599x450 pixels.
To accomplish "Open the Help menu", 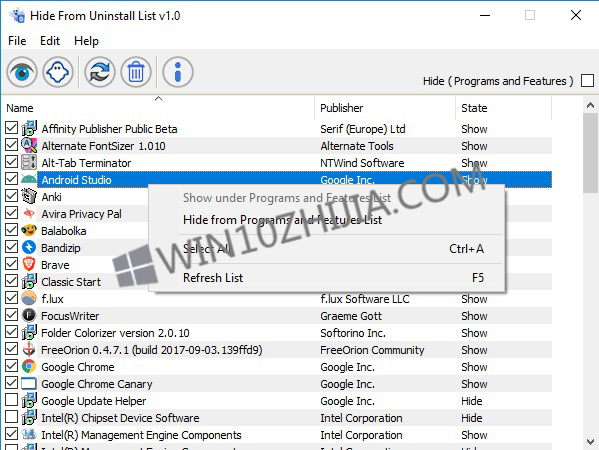I will (x=86, y=41).
